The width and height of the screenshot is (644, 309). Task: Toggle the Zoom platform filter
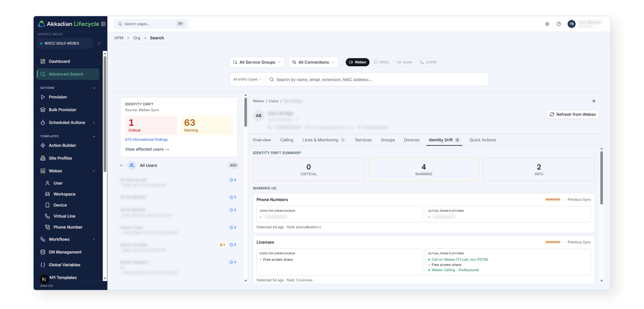pos(405,62)
